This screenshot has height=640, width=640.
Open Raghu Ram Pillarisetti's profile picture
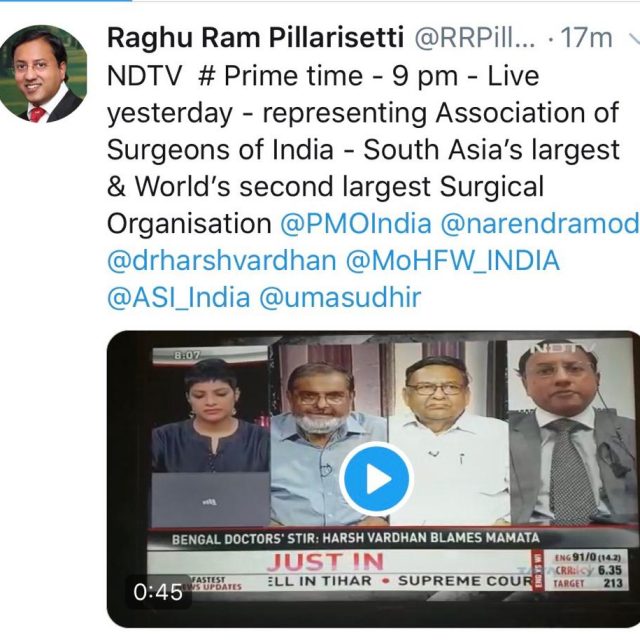41,73
